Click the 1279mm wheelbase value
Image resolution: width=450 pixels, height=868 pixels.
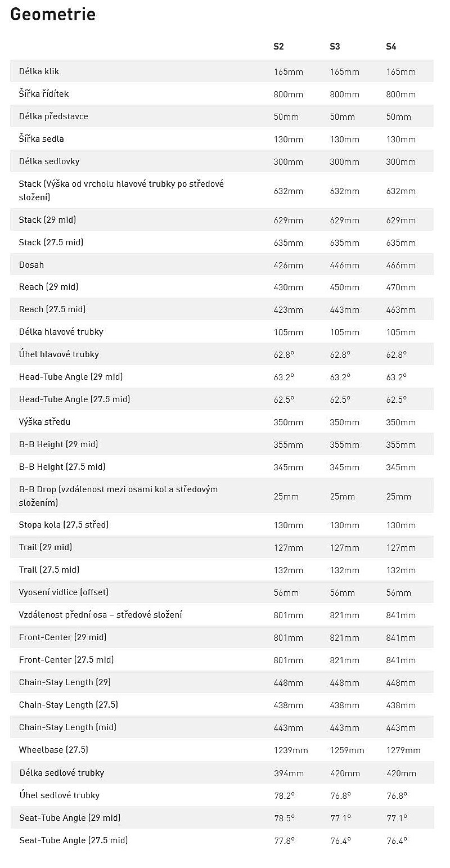click(x=403, y=750)
